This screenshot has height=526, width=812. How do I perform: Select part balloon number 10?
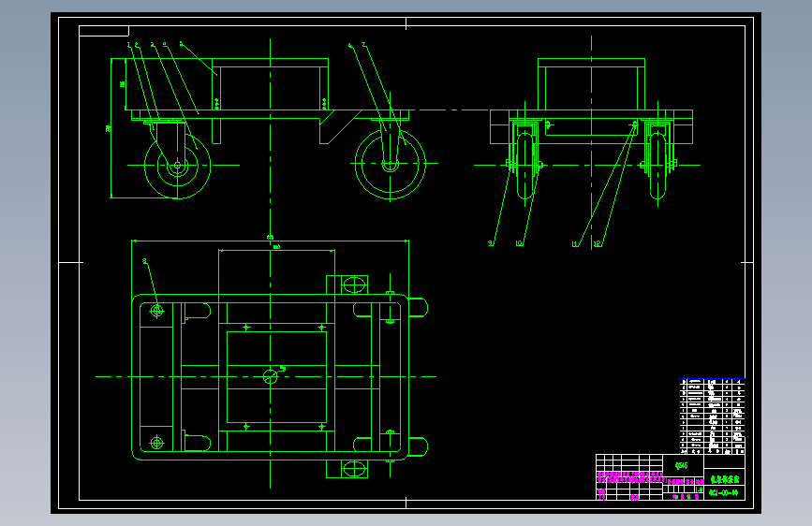click(x=520, y=243)
